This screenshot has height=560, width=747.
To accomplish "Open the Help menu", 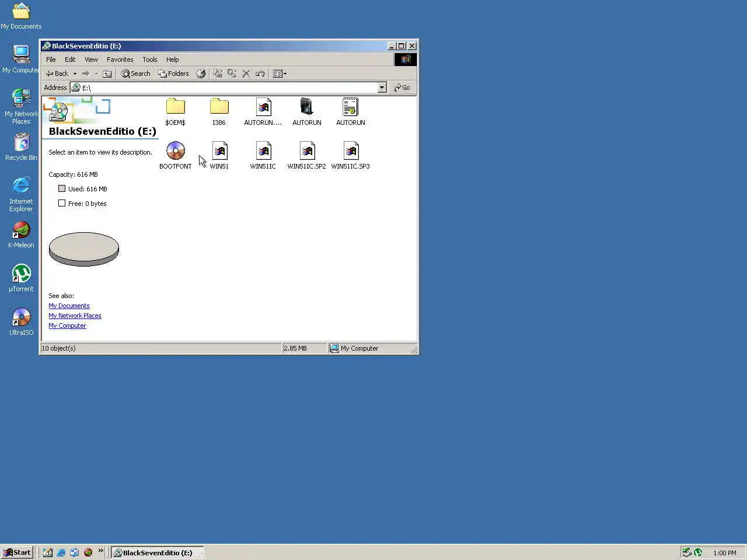I will click(x=172, y=60).
